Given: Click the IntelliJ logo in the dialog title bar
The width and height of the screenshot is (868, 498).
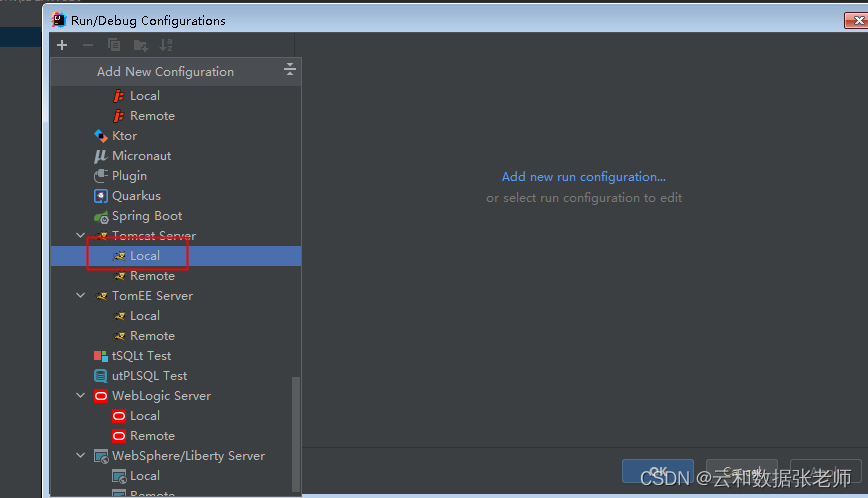Looking at the screenshot, I should [x=59, y=20].
